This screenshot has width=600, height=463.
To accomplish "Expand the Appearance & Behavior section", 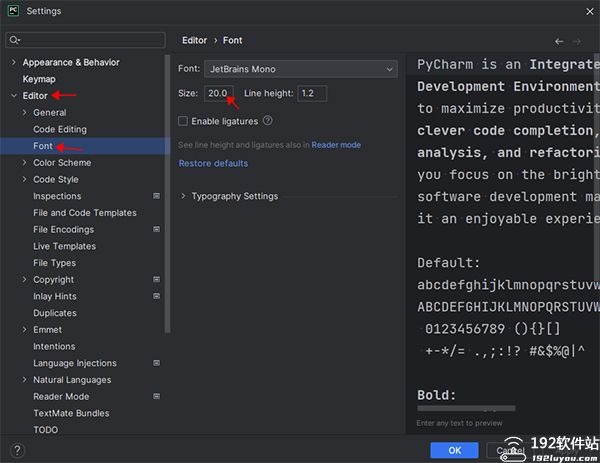I will (x=14, y=62).
